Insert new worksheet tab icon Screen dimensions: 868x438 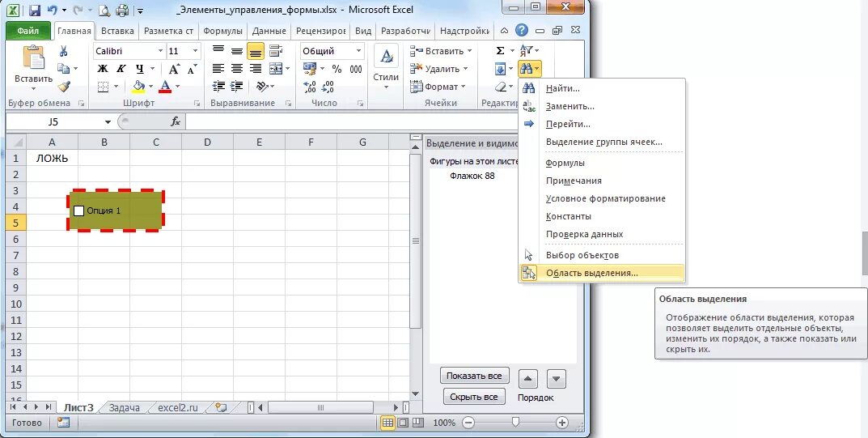tap(221, 407)
